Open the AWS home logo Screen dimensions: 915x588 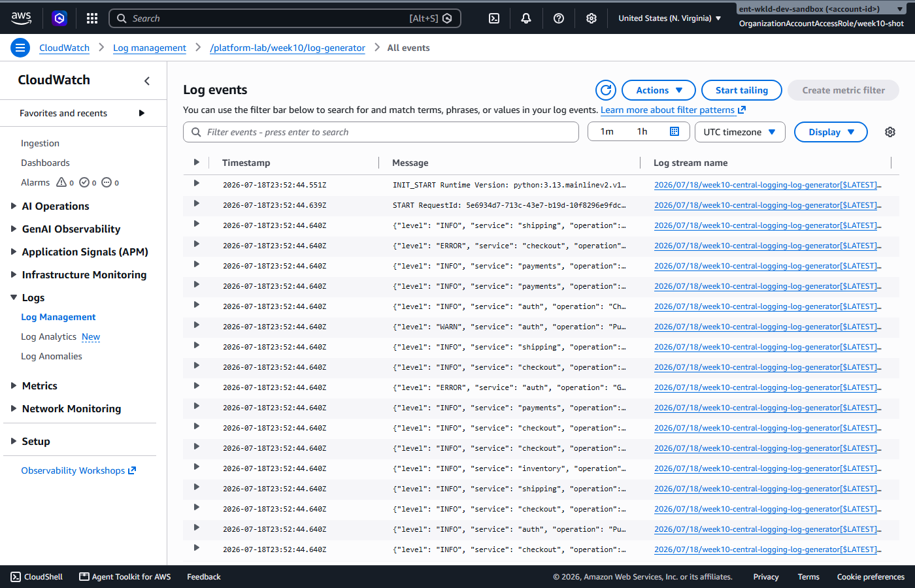click(21, 18)
